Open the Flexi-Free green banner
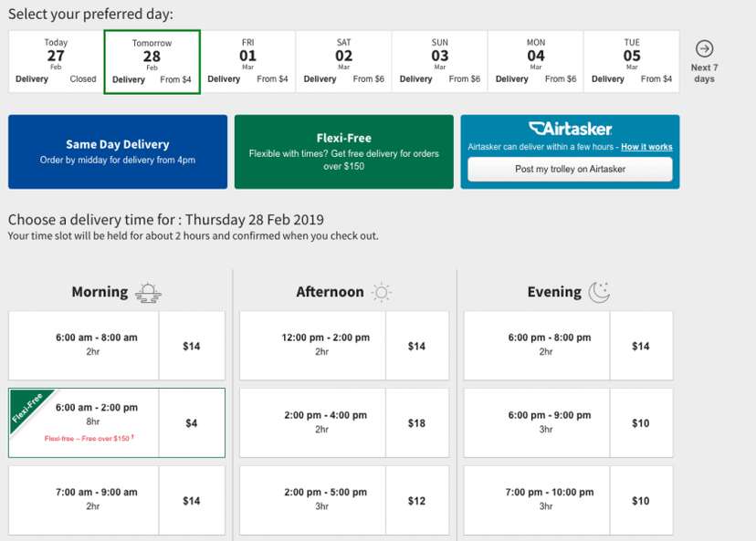The image size is (756, 541). coord(344,151)
